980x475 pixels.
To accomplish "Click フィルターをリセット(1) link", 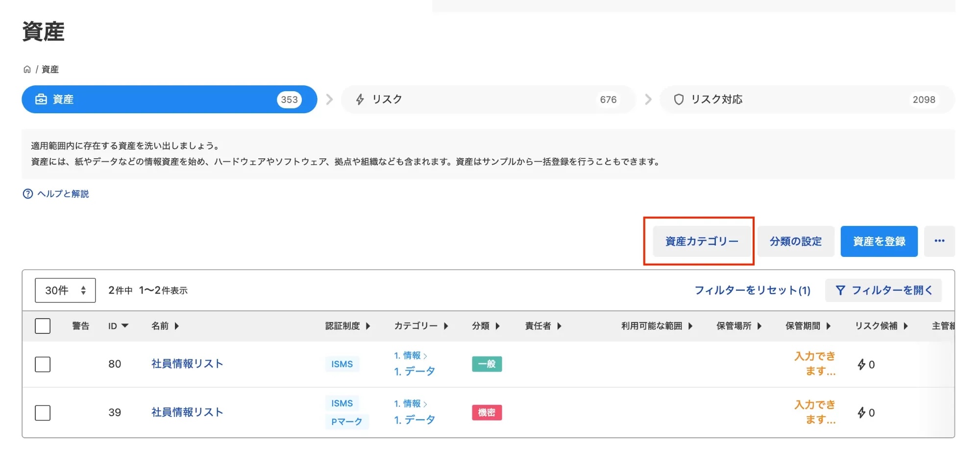I will click(x=753, y=290).
